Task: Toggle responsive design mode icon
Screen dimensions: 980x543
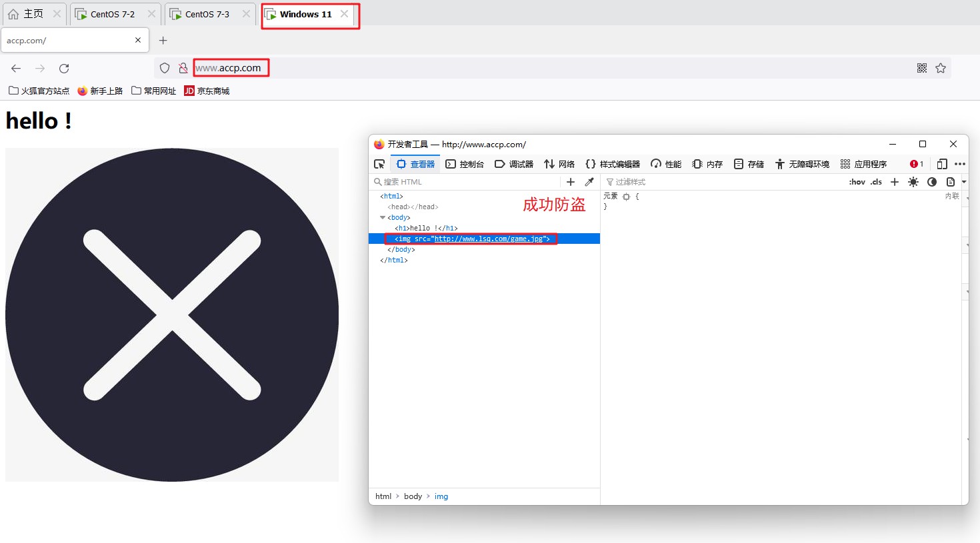Action: 942,164
